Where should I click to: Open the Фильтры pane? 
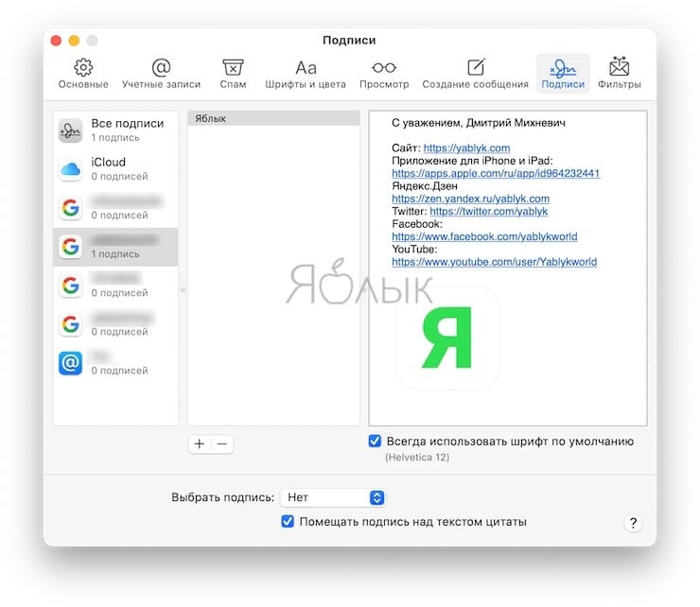tap(620, 74)
